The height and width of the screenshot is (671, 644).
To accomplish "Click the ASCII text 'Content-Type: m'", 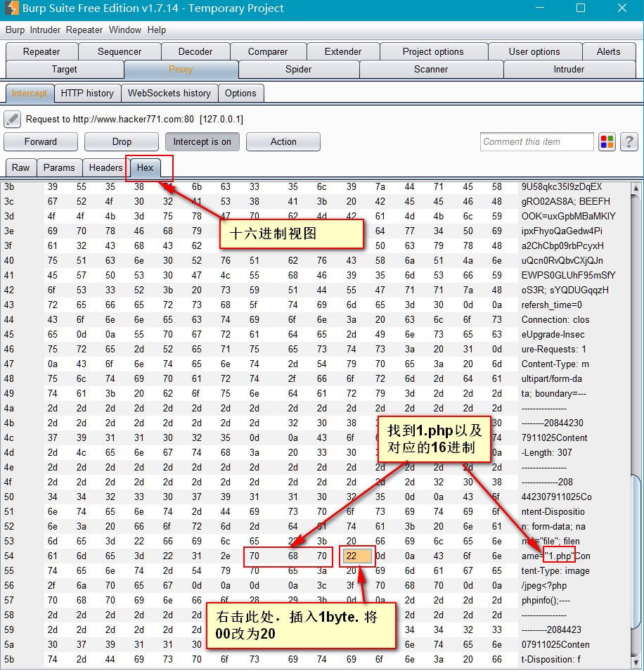I will point(555,364).
